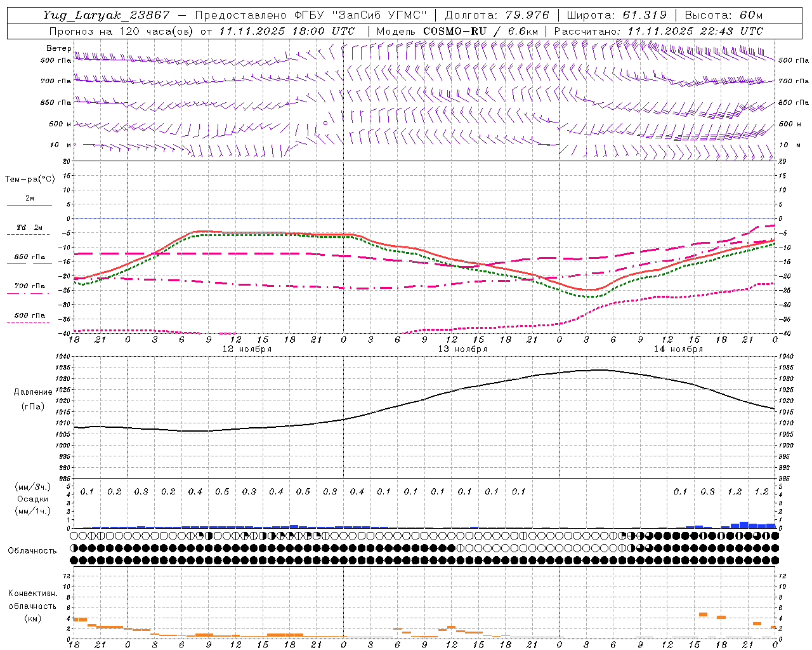Click the station title Yug_Laryak_23867
This screenshot has height=650, width=812.
pyautogui.click(x=107, y=15)
